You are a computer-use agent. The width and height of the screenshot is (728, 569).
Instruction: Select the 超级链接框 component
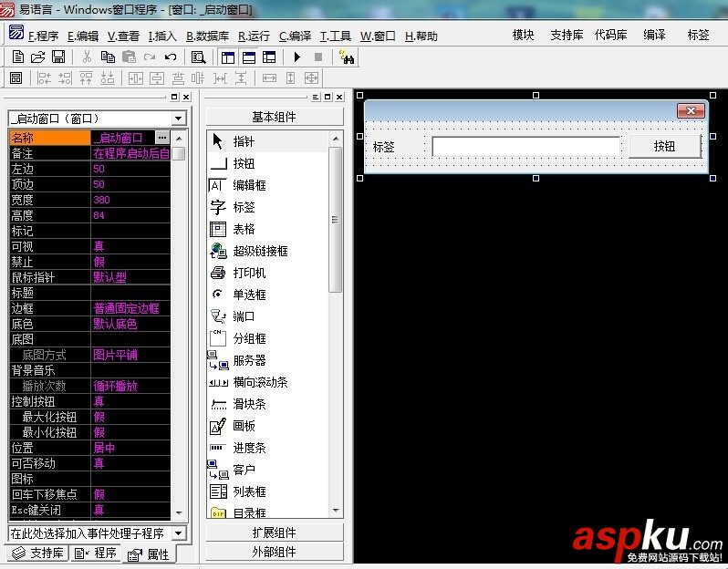(268, 251)
